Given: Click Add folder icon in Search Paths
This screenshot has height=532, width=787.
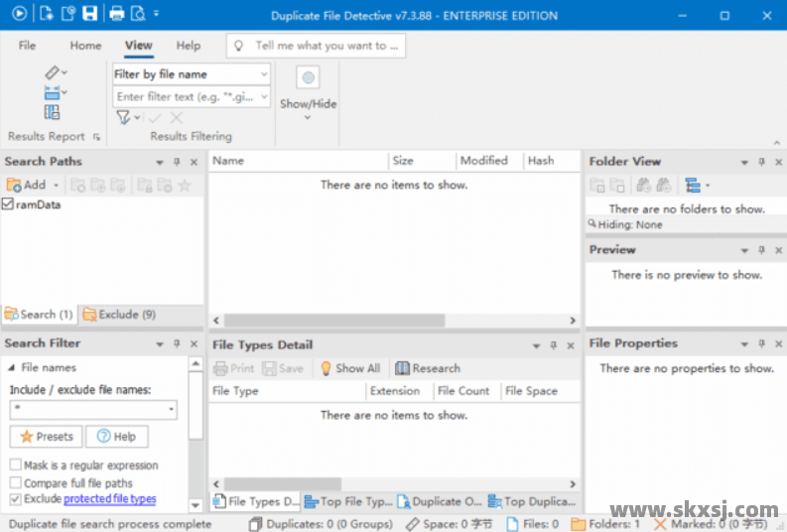Looking at the screenshot, I should coord(27,185).
